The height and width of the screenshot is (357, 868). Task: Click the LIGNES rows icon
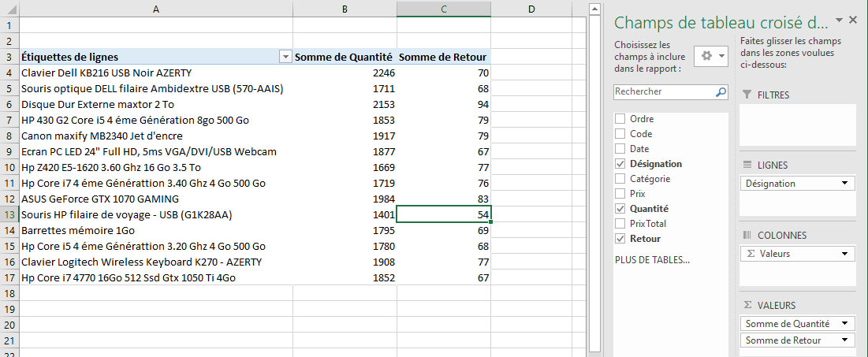click(x=747, y=165)
